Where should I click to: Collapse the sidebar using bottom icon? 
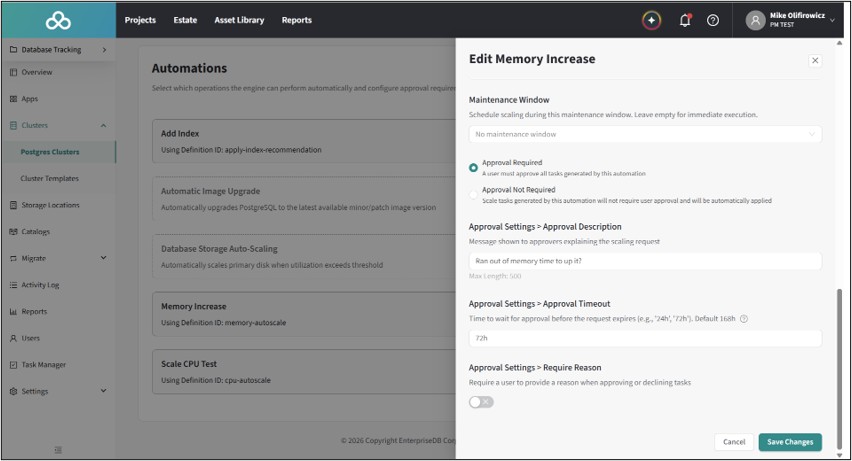58,450
